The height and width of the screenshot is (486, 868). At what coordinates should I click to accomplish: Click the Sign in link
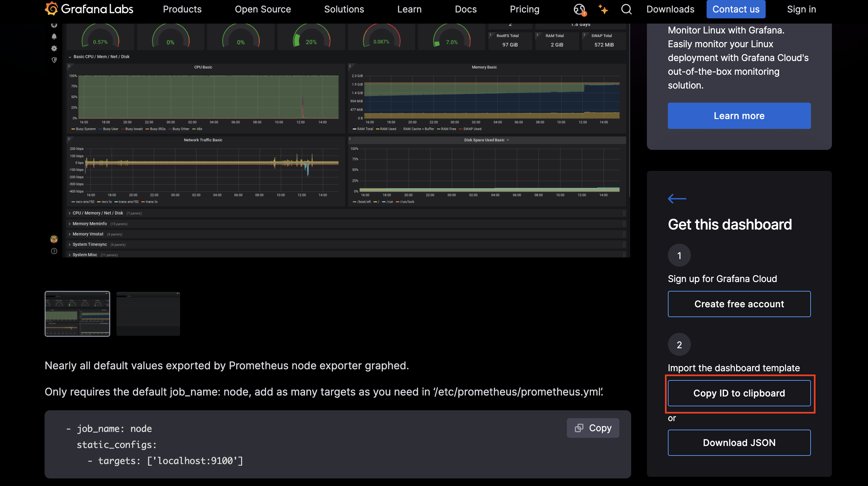801,9
